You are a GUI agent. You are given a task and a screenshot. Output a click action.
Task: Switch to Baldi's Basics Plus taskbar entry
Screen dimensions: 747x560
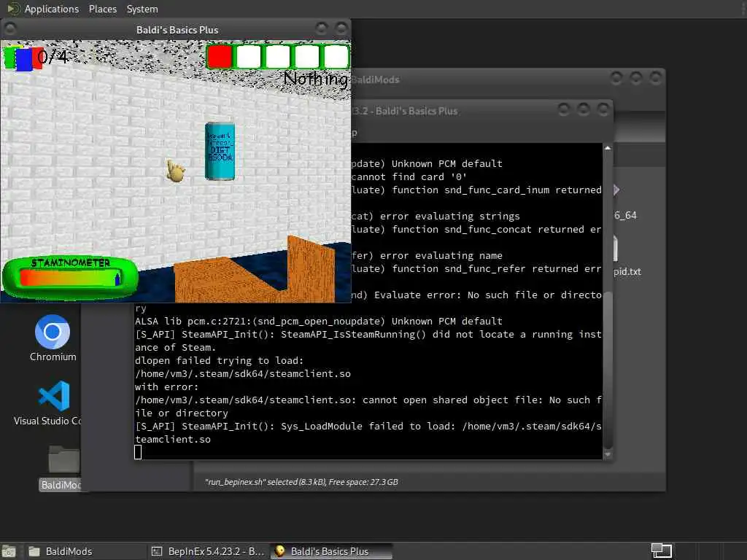coord(332,551)
